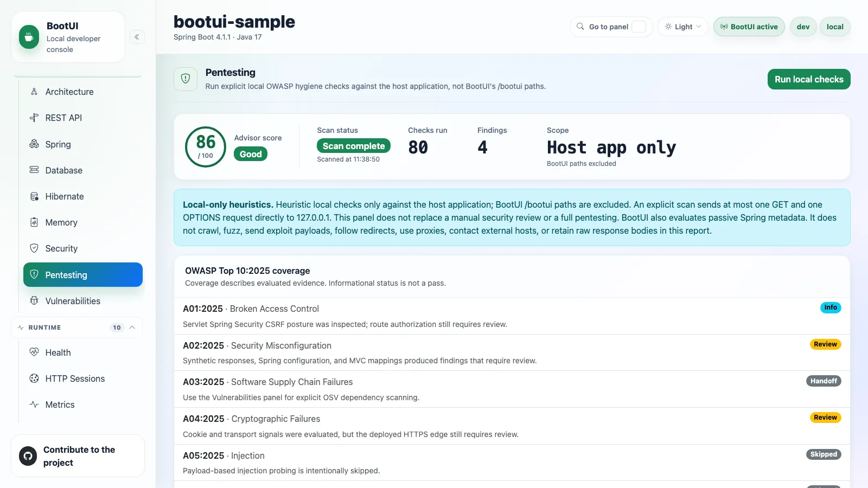The height and width of the screenshot is (488, 868).
Task: Click the Pentesting panel header shield icon
Action: pos(186,79)
